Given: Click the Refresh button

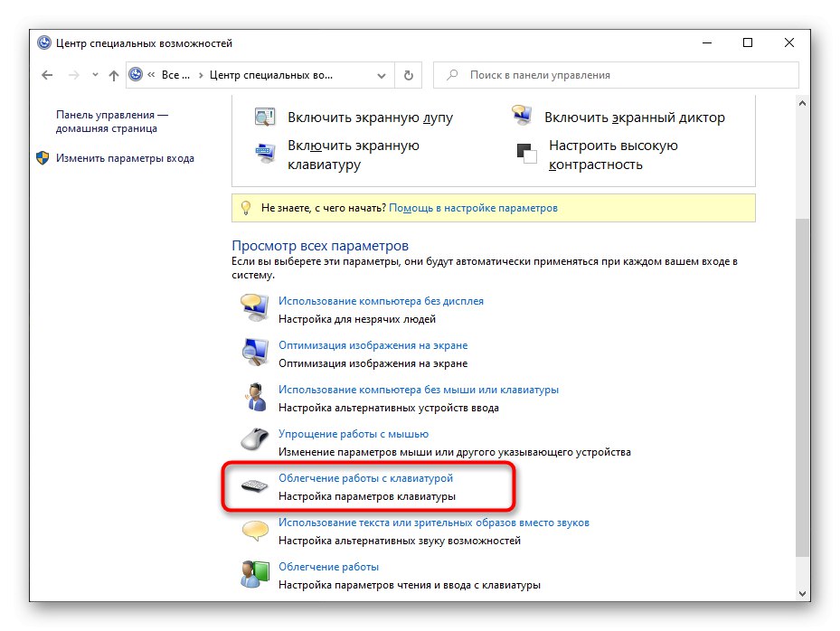Looking at the screenshot, I should point(408,75).
